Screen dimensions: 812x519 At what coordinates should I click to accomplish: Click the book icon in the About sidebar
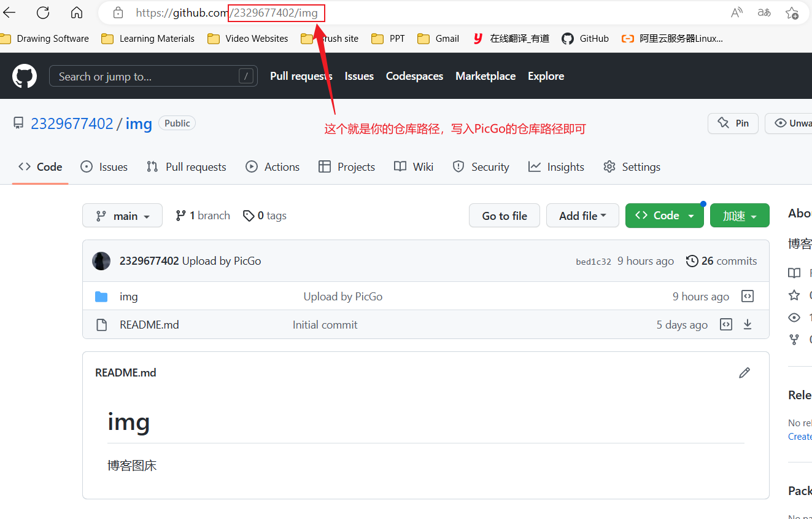pyautogui.click(x=794, y=273)
